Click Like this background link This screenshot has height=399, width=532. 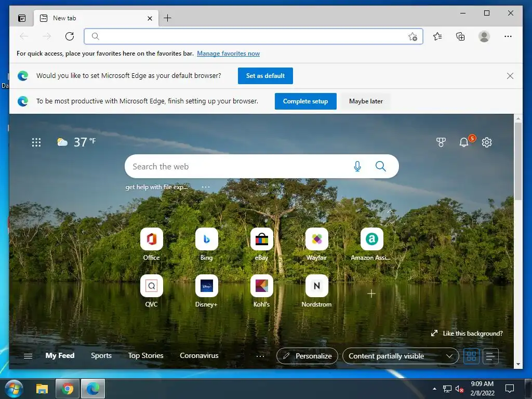pyautogui.click(x=467, y=334)
